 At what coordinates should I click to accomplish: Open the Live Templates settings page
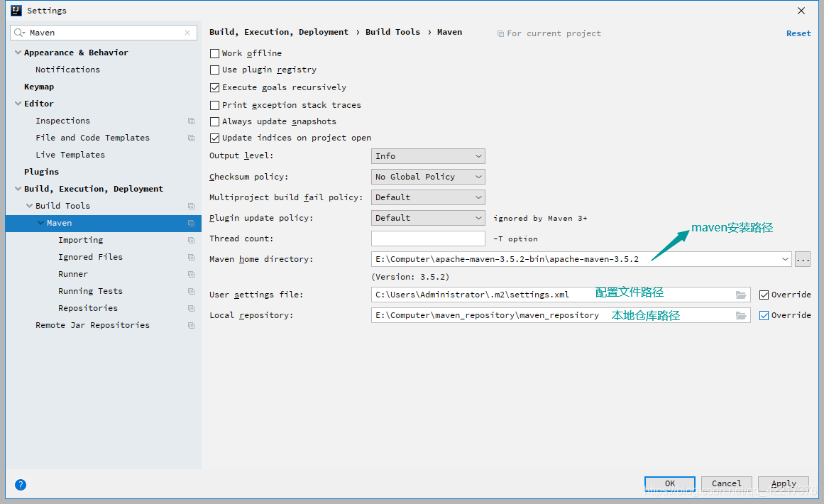pyautogui.click(x=70, y=155)
